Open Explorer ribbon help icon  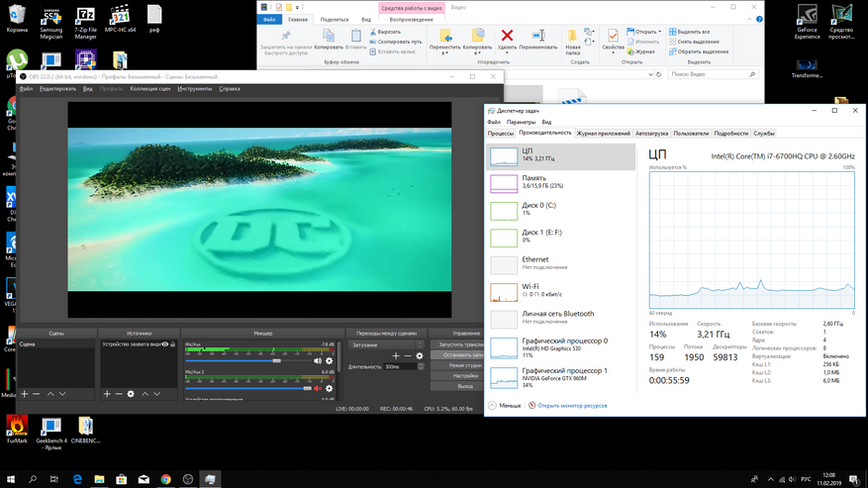[759, 19]
